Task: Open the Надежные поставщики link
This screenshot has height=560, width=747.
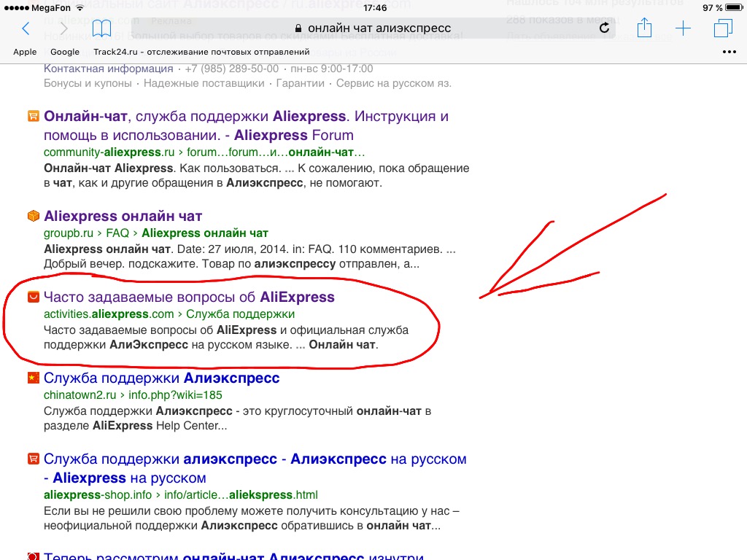Action: click(204, 83)
